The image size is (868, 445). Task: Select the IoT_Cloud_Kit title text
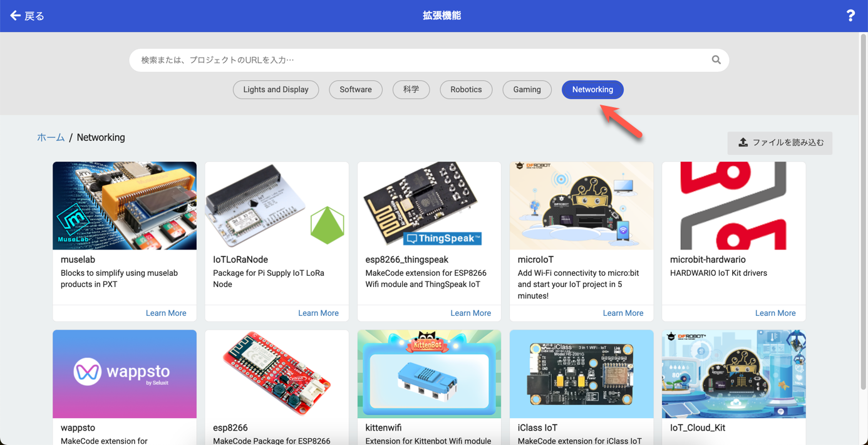(698, 427)
